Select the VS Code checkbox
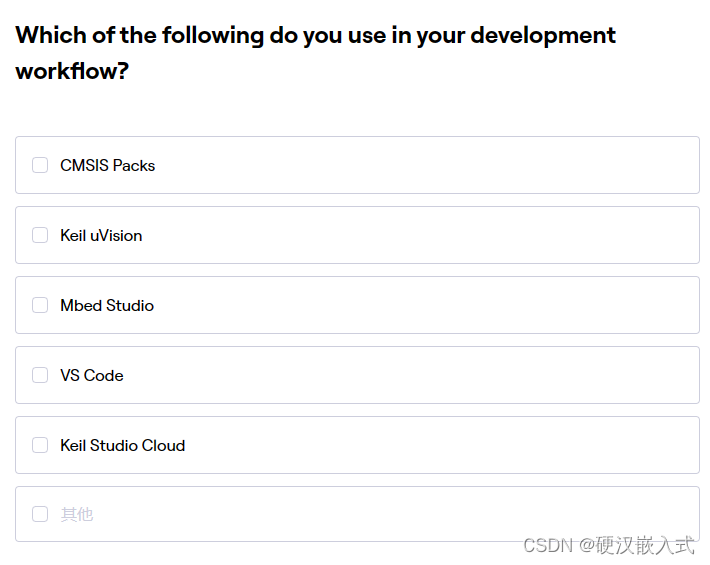Image resolution: width=710 pixels, height=565 pixels. pos(40,375)
